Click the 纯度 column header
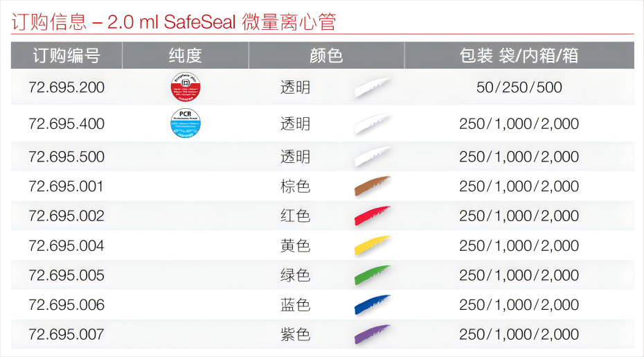Image resolution: width=644 pixels, height=357 pixels. 185,55
